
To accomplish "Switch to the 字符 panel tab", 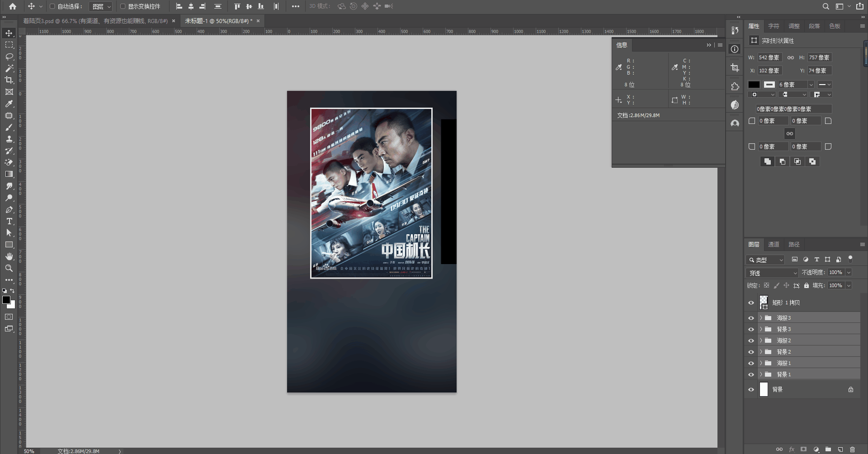I will (774, 26).
